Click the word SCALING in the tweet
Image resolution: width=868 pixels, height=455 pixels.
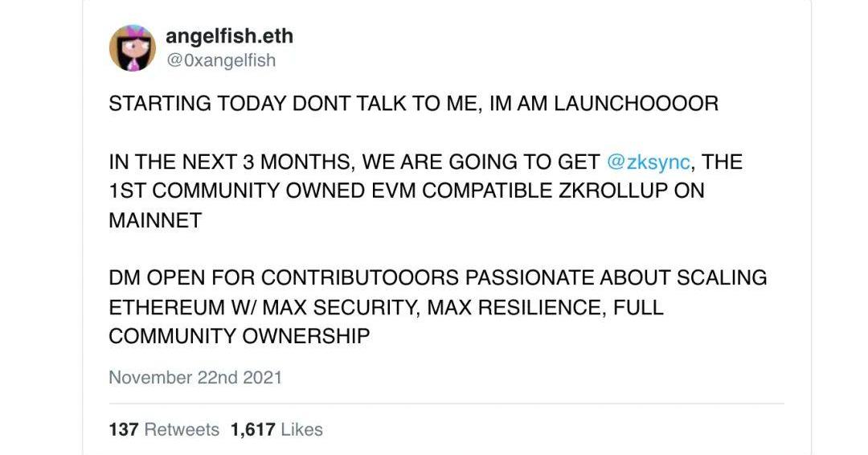[721, 278]
